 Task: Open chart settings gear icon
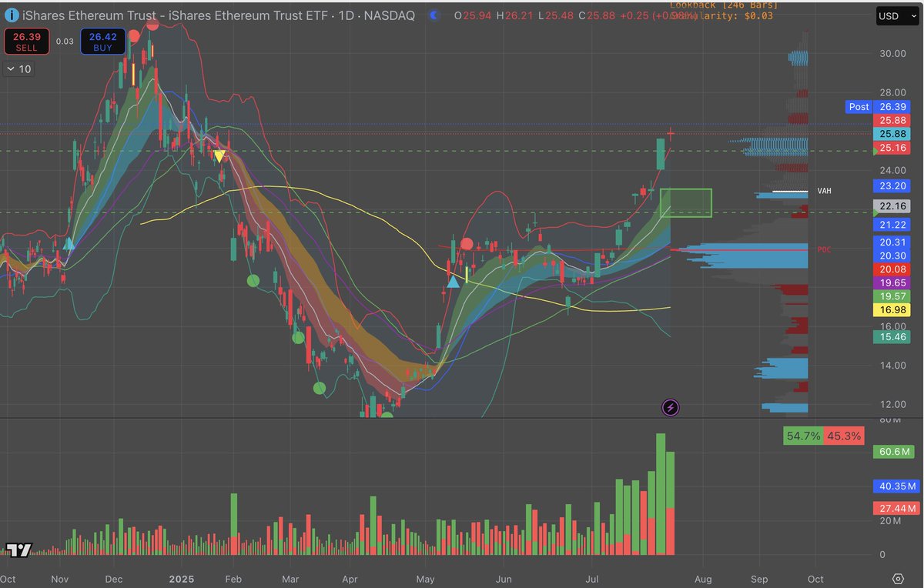click(x=898, y=579)
